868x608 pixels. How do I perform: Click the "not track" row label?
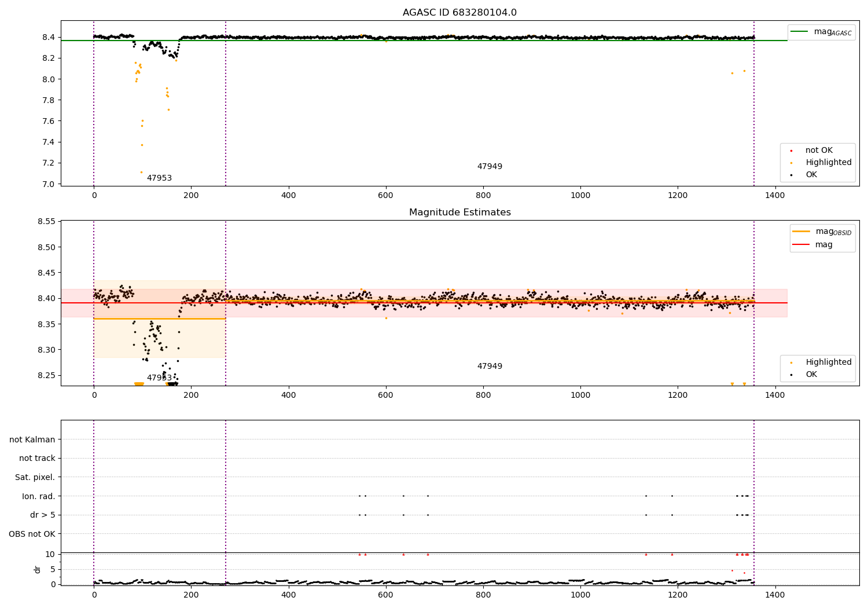[37, 459]
